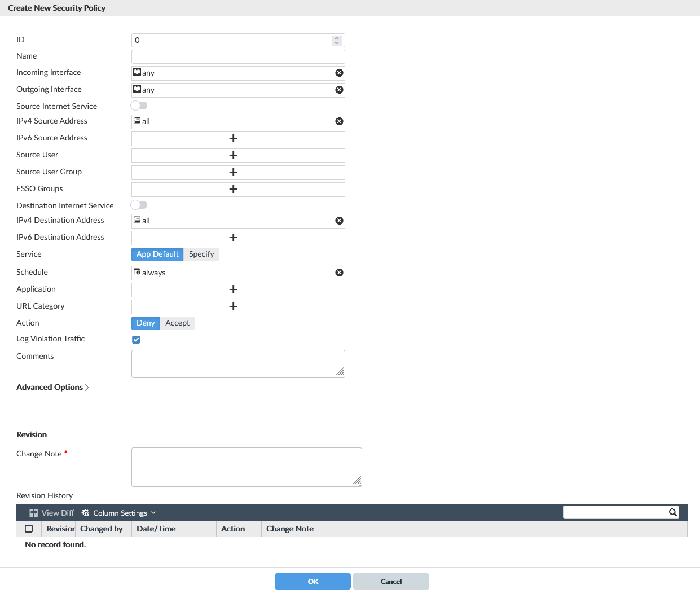Click the 'Revision History' label

tap(45, 495)
